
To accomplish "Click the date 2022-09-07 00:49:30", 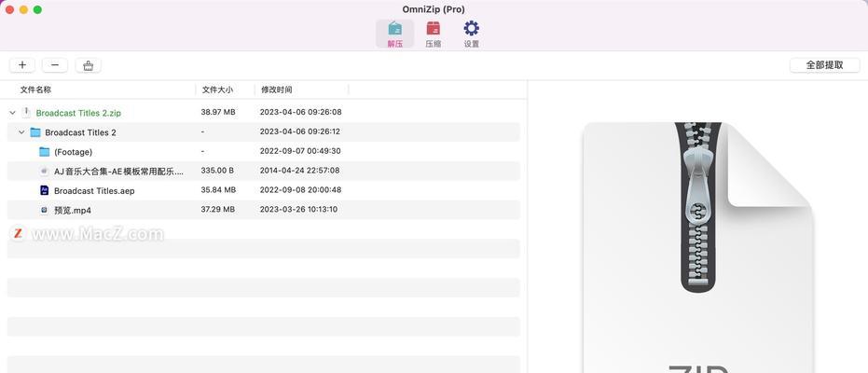I will coord(300,151).
